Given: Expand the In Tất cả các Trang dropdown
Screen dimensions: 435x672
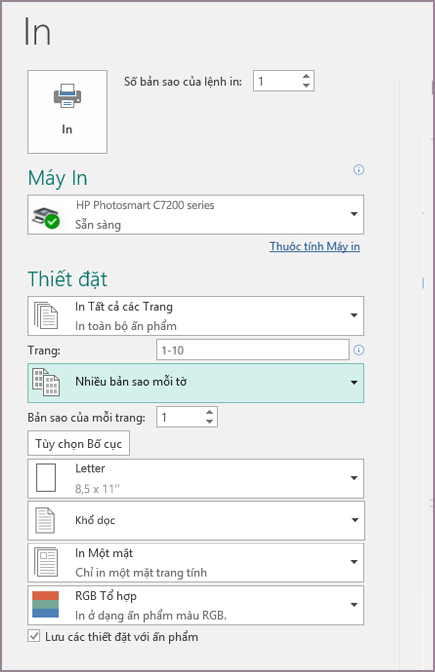Looking at the screenshot, I should pos(195,316).
